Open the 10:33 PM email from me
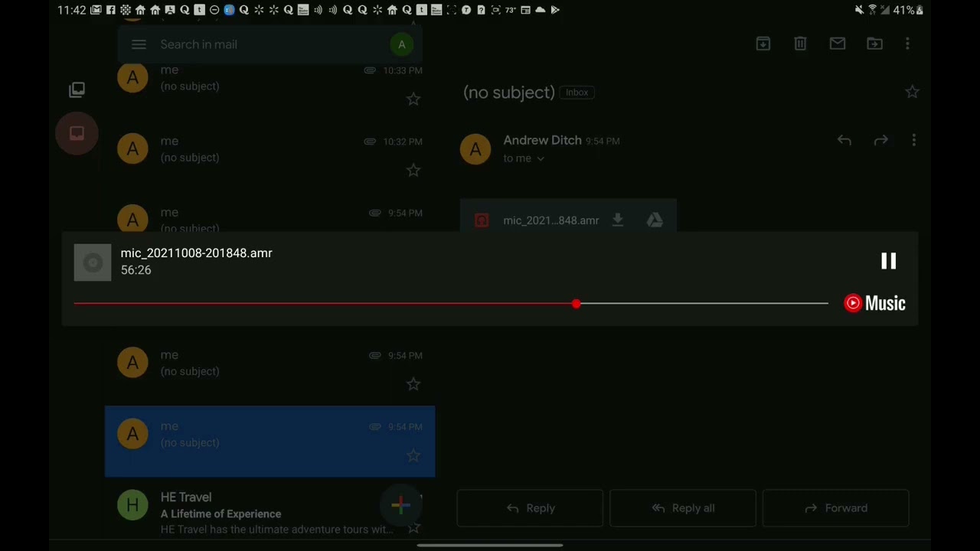The image size is (980, 551). (x=269, y=84)
